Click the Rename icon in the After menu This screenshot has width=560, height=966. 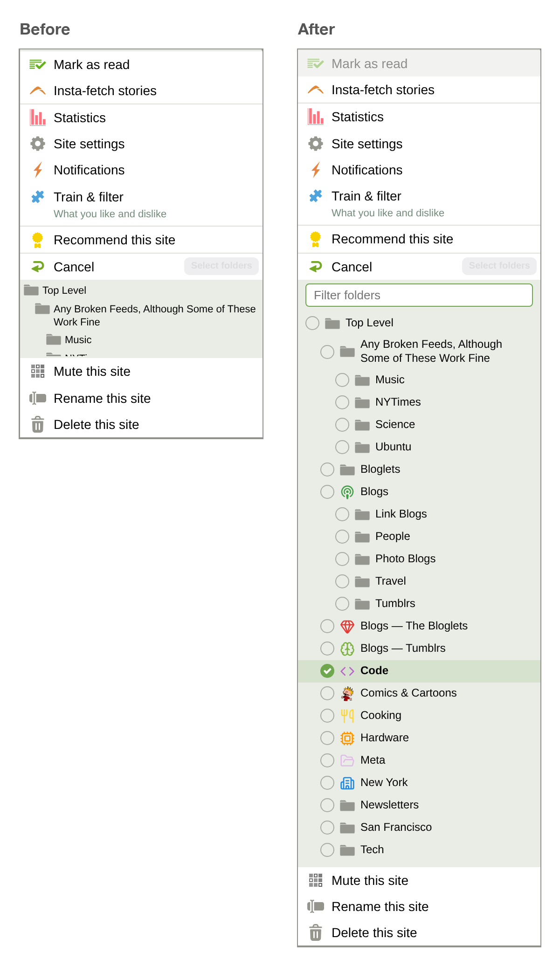pyautogui.click(x=316, y=906)
